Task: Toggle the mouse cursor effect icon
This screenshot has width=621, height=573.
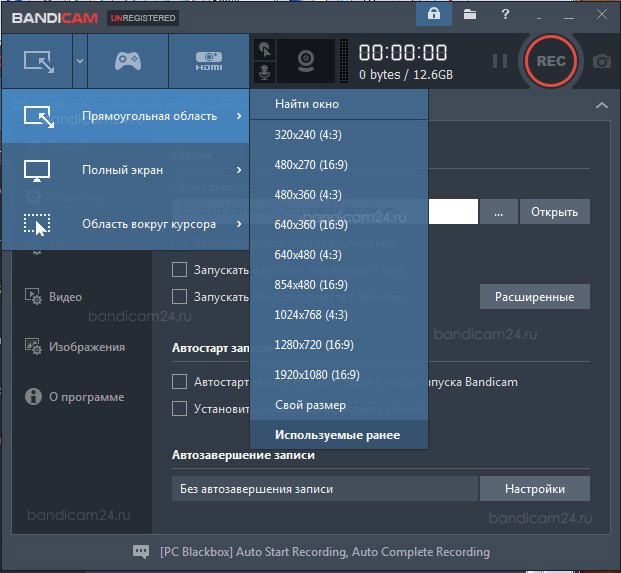Action: coord(265,49)
